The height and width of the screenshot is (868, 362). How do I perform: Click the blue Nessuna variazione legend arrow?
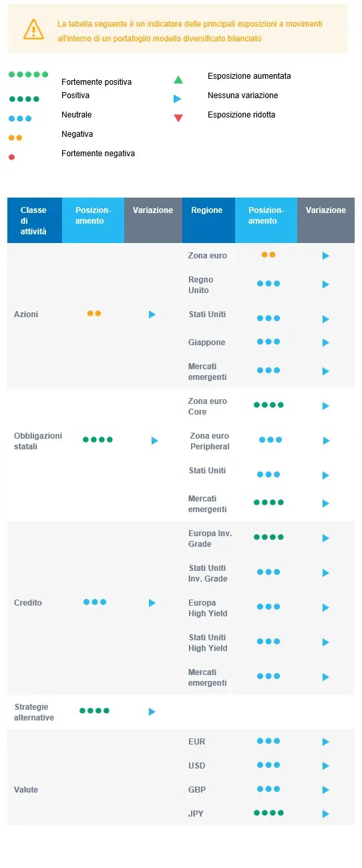[x=178, y=99]
